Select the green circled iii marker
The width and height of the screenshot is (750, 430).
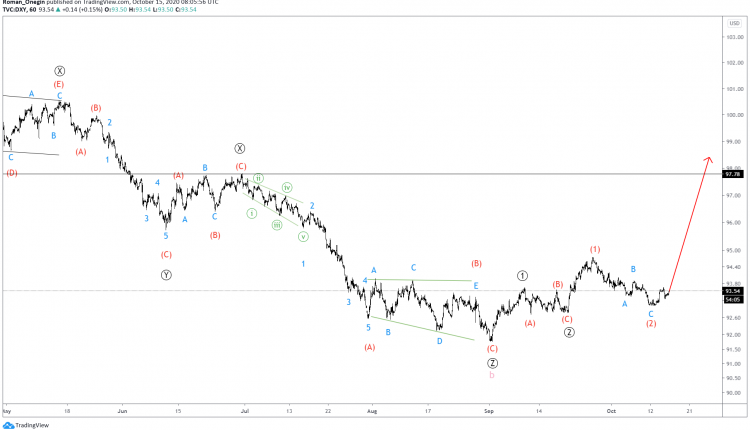pos(277,225)
